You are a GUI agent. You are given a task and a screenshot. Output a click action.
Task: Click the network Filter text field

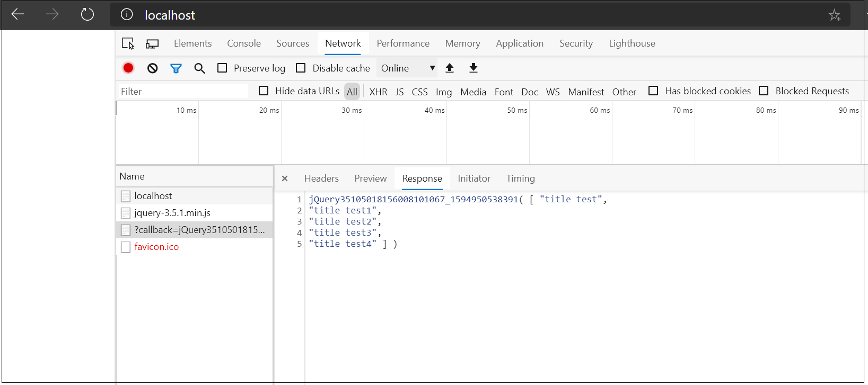(x=182, y=91)
